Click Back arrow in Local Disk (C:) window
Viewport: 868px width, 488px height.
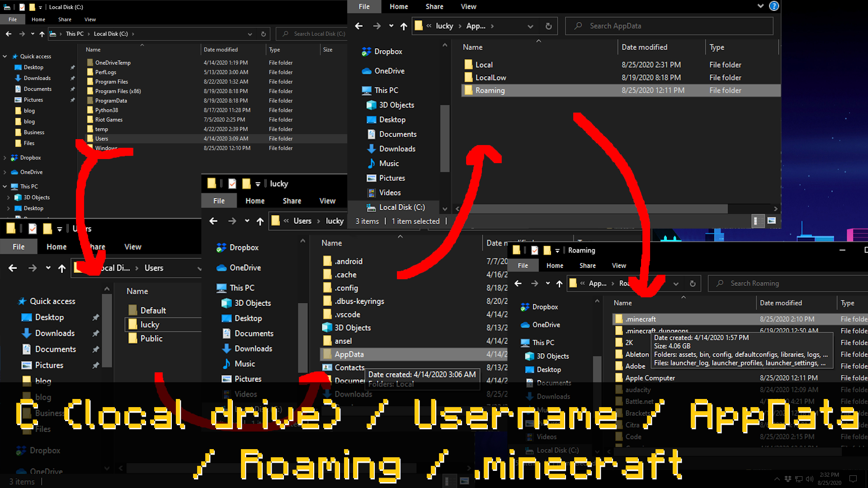click(x=9, y=34)
